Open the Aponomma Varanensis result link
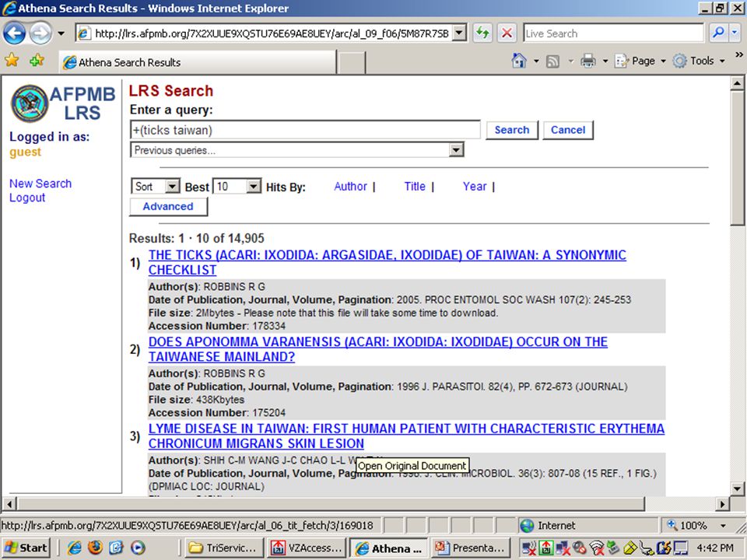The image size is (747, 560). pos(378,349)
